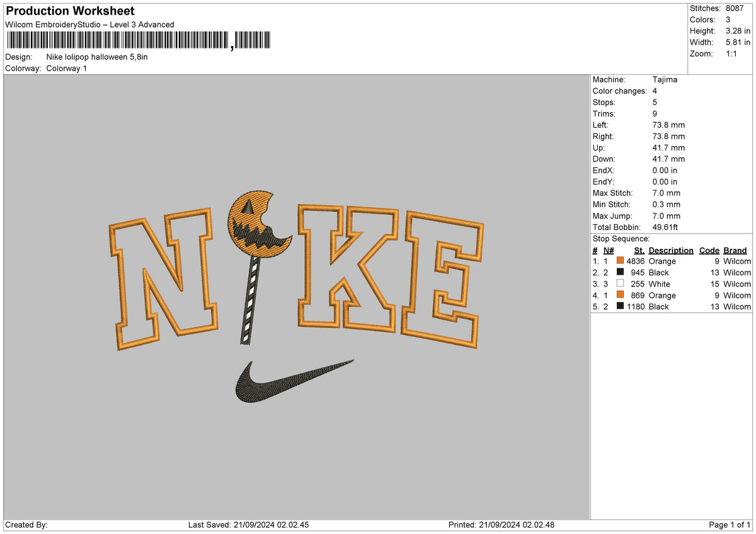Click the barcode under the Wilcom title

(x=139, y=41)
